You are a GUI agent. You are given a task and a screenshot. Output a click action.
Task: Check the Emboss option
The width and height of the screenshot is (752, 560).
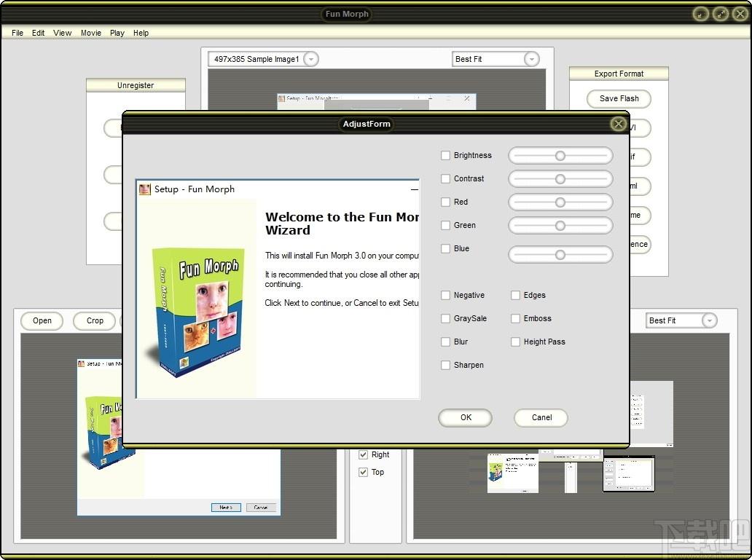pos(516,318)
